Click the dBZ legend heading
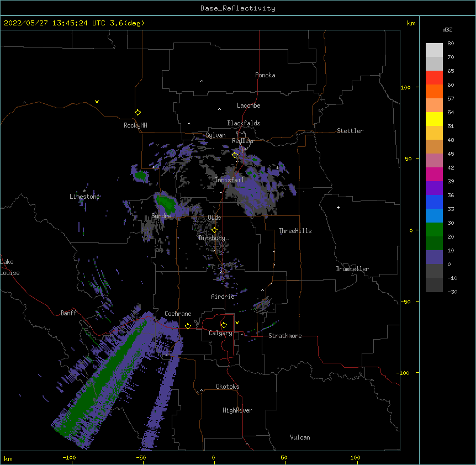This screenshot has width=476, height=465. click(447, 29)
